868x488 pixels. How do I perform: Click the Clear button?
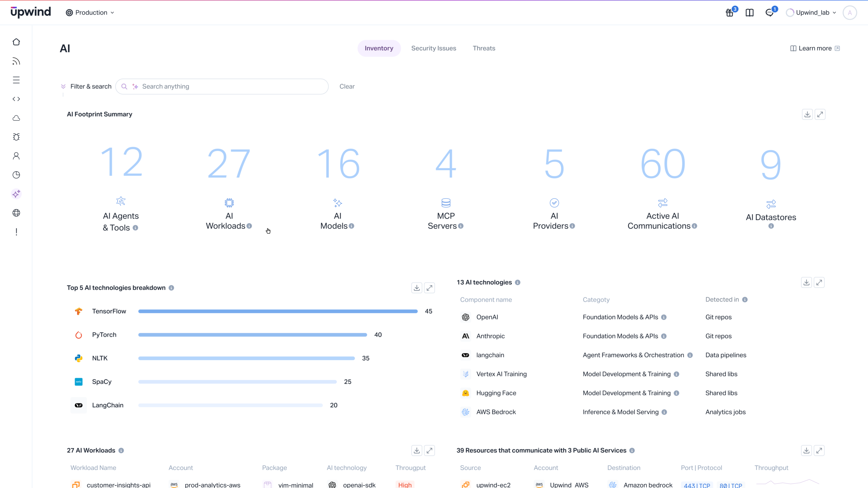[x=347, y=86]
